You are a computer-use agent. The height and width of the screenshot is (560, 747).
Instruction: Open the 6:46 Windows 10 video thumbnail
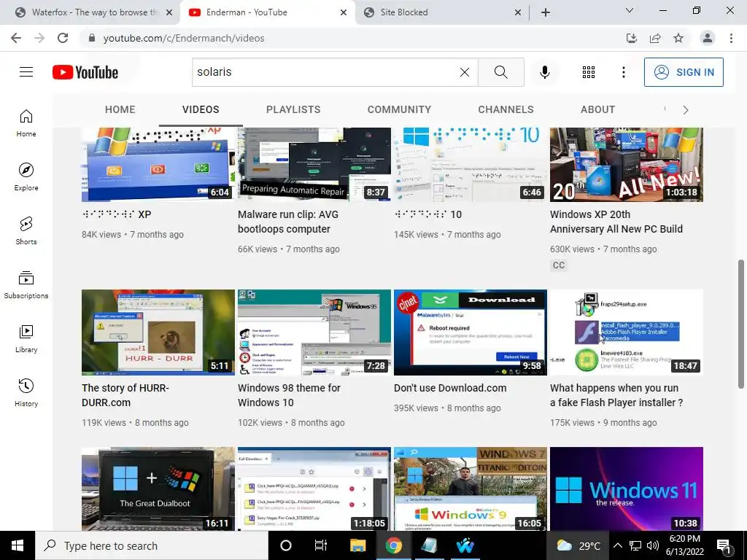[471, 165]
